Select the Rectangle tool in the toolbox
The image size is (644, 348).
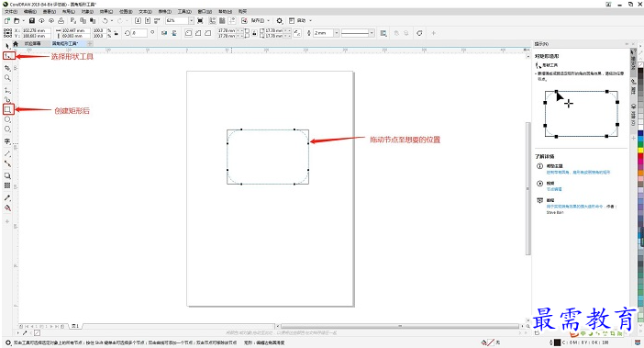pos(8,109)
